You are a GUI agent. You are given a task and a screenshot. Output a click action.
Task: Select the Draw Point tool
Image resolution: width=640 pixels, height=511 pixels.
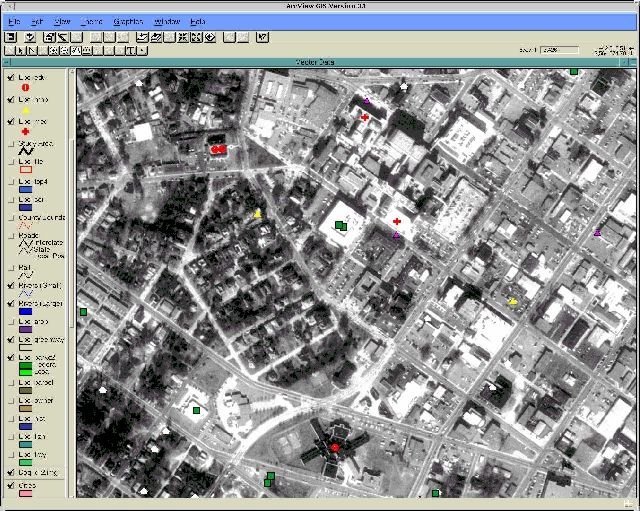click(142, 51)
